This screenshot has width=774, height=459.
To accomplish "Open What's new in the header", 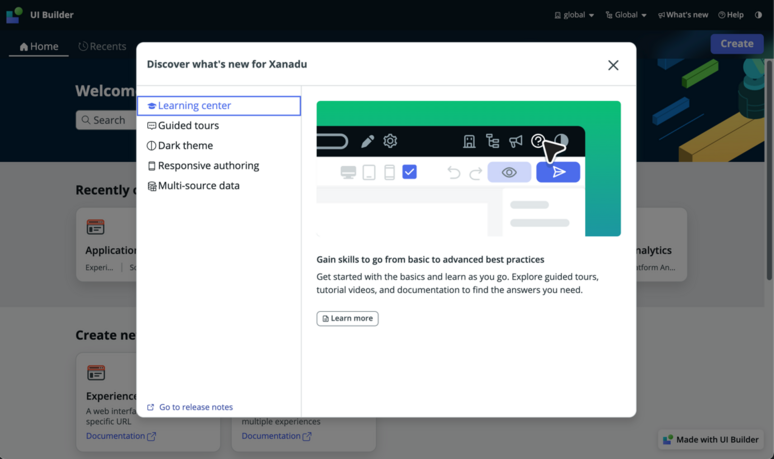I will (683, 15).
